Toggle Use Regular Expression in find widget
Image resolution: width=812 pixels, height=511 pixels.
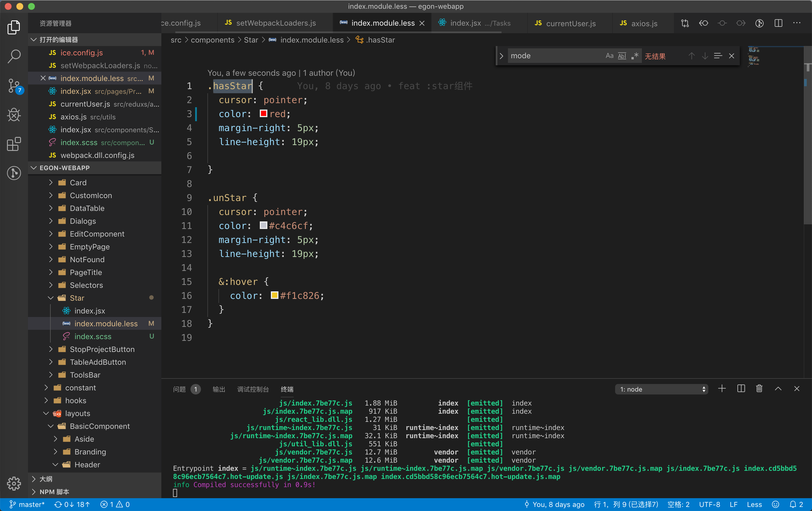point(635,56)
